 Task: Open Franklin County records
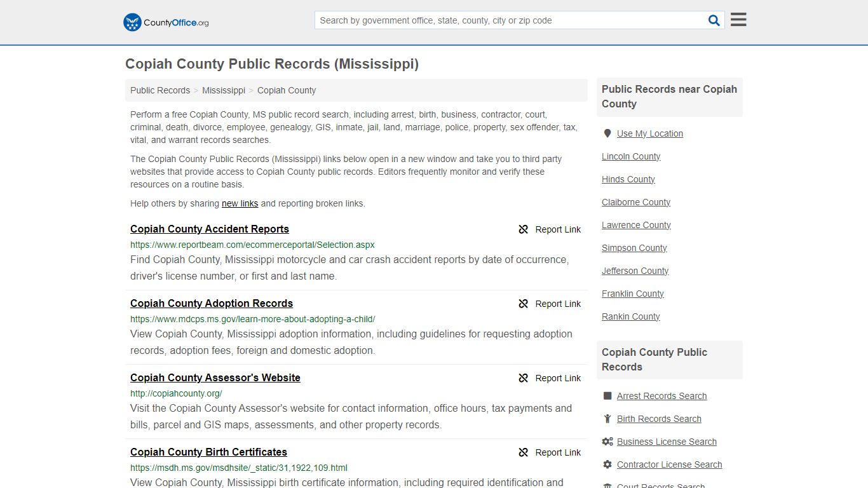coord(633,294)
